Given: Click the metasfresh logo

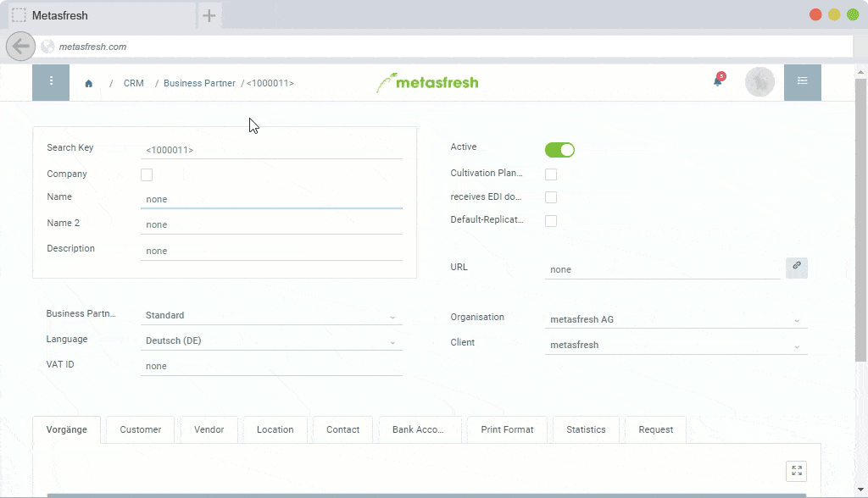Looking at the screenshot, I should click(427, 82).
